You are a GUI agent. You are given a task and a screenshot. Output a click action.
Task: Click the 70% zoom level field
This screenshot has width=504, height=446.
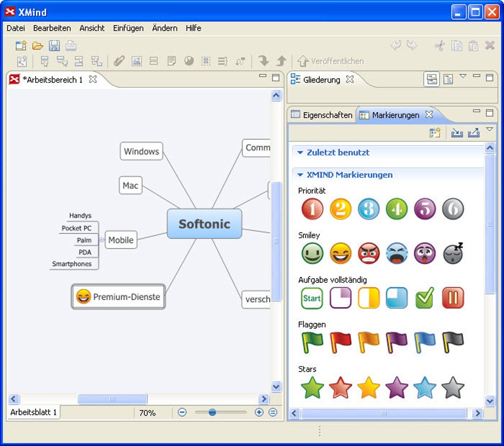pos(148,412)
